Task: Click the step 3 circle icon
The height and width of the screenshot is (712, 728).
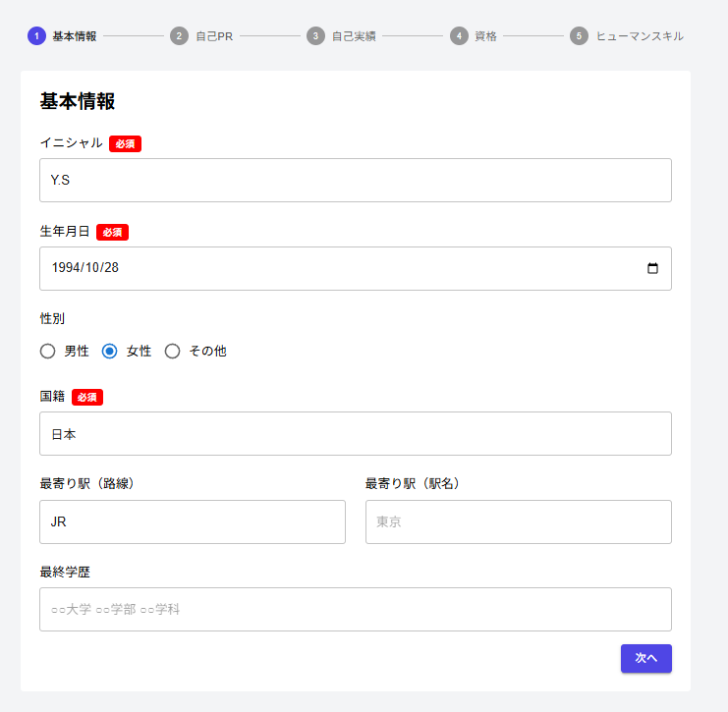Action: [315, 36]
